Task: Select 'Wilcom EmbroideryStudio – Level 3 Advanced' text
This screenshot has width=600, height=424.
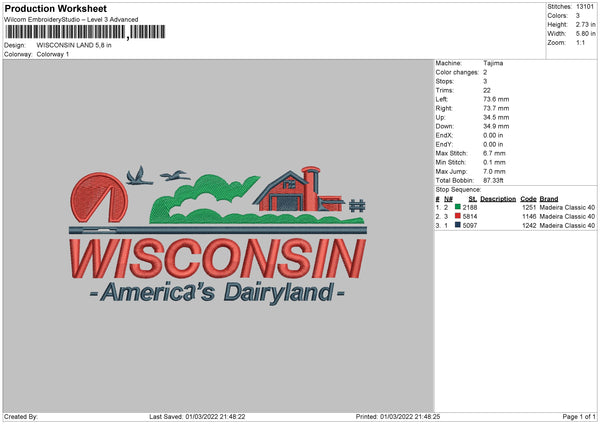Action: (71, 20)
